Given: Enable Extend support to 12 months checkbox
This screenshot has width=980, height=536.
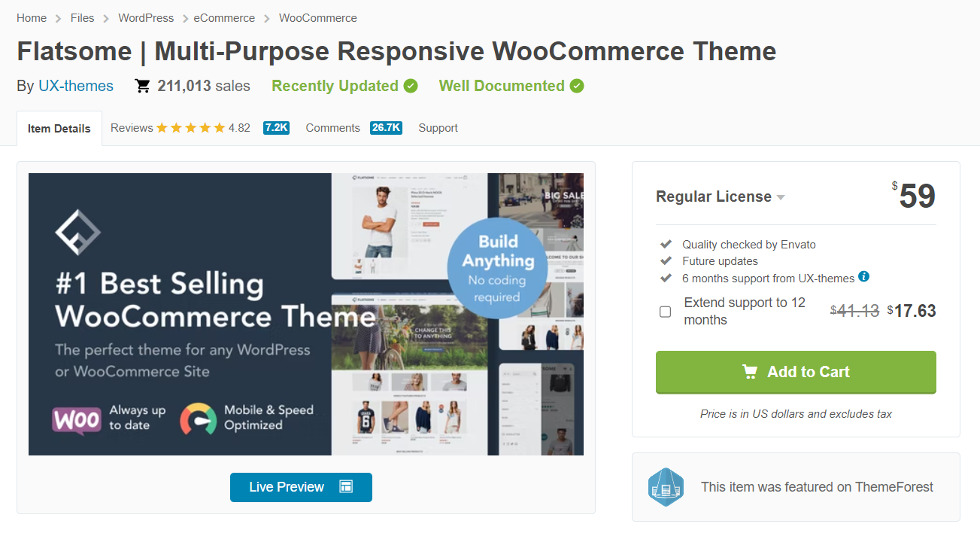Looking at the screenshot, I should (x=666, y=312).
